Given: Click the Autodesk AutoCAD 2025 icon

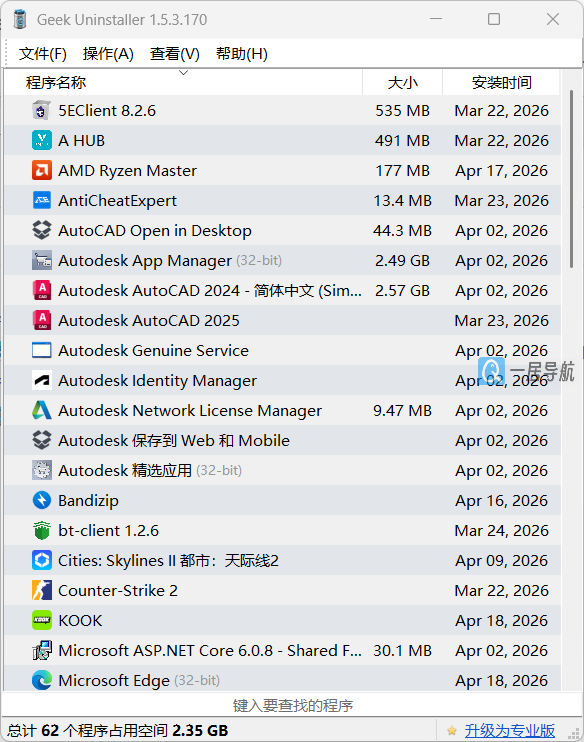Looking at the screenshot, I should point(42,320).
